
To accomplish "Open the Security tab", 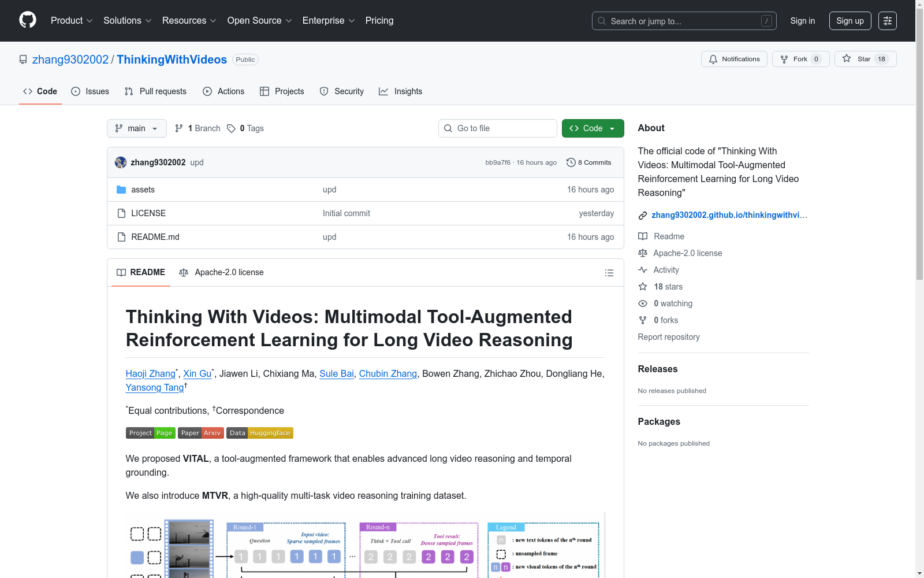I will coord(342,91).
